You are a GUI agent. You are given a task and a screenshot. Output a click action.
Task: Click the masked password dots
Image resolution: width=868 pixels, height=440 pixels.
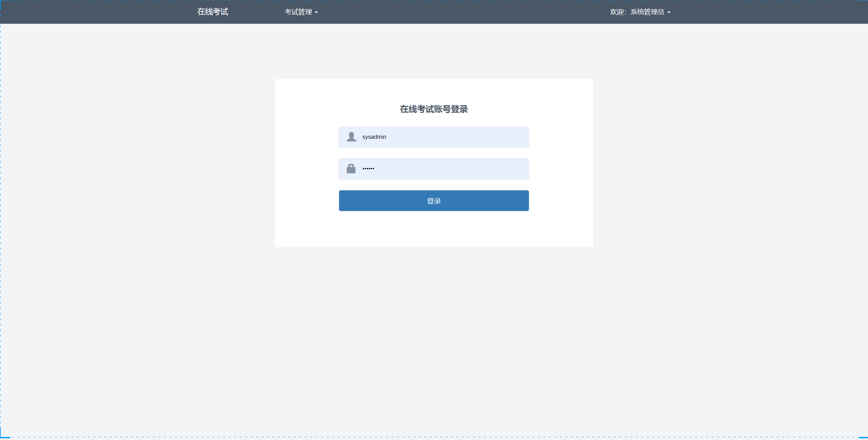tap(368, 169)
